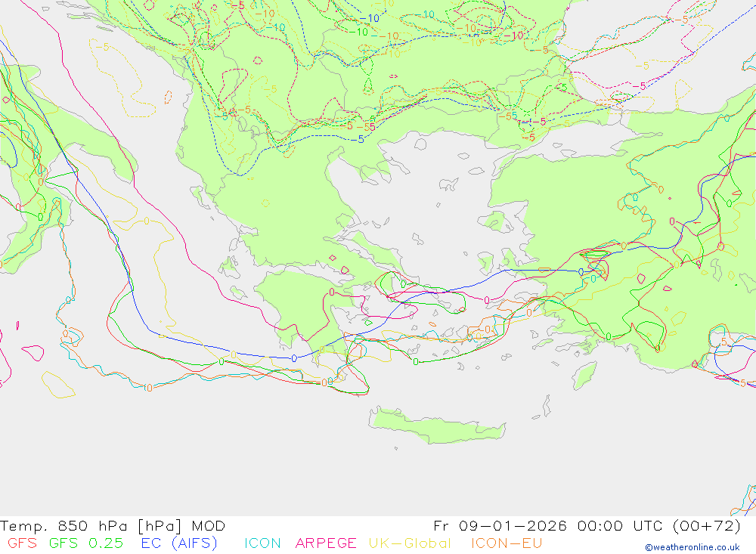This screenshot has width=756, height=554.
Task: Click the 'Temp. 850 hPa [hPa] MOD' title
Action: (113, 526)
